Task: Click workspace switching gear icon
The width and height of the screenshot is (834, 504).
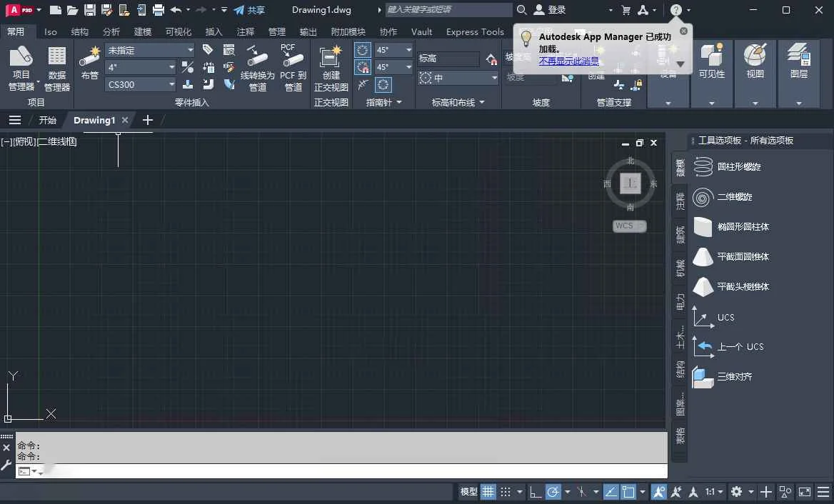Action: pyautogui.click(x=737, y=492)
